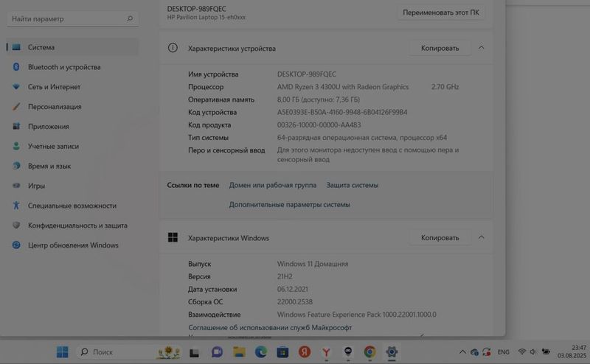Click the Найти параметр search field
Screen dimensions: 590x364
[x=72, y=18]
